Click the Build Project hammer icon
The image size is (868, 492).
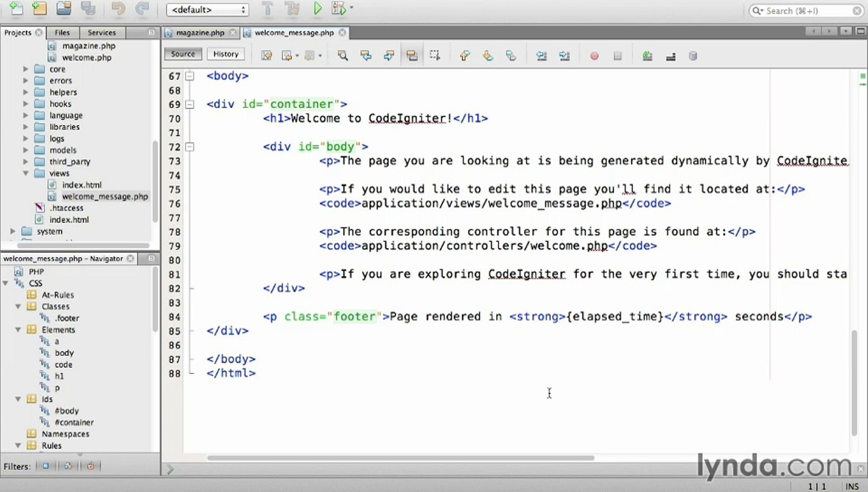pyautogui.click(x=268, y=9)
